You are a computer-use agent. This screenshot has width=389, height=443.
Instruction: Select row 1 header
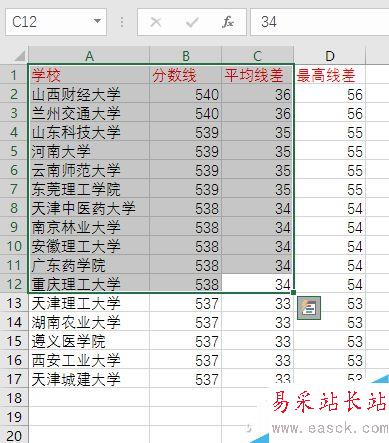click(14, 75)
